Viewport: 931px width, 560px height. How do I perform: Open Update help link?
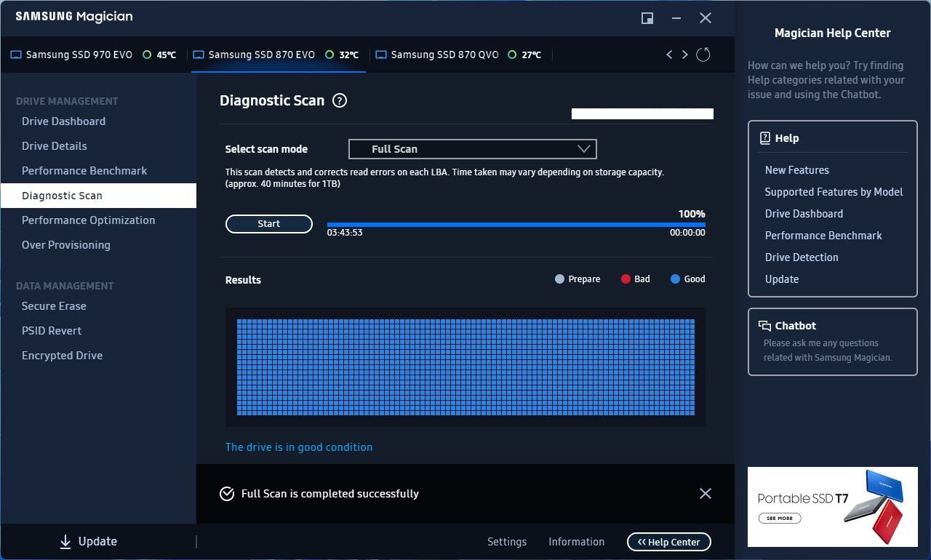click(x=782, y=279)
